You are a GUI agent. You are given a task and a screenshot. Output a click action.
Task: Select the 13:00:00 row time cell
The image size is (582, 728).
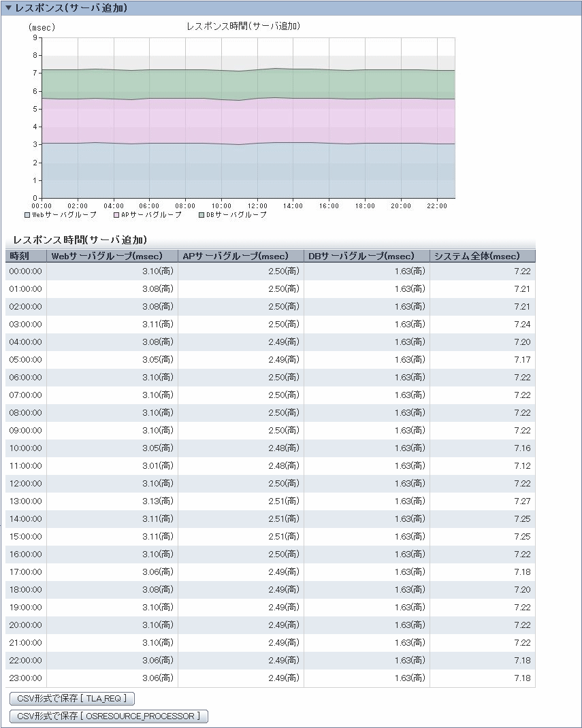click(x=26, y=501)
